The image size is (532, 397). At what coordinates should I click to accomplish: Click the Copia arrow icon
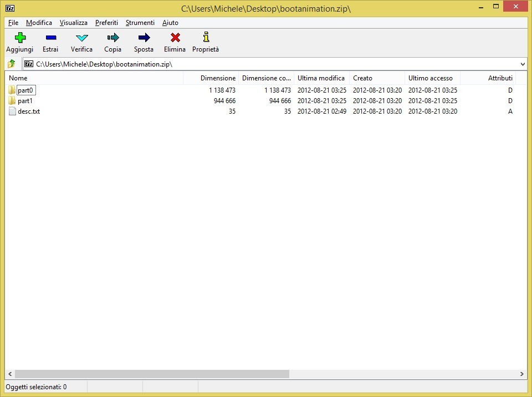coord(112,38)
